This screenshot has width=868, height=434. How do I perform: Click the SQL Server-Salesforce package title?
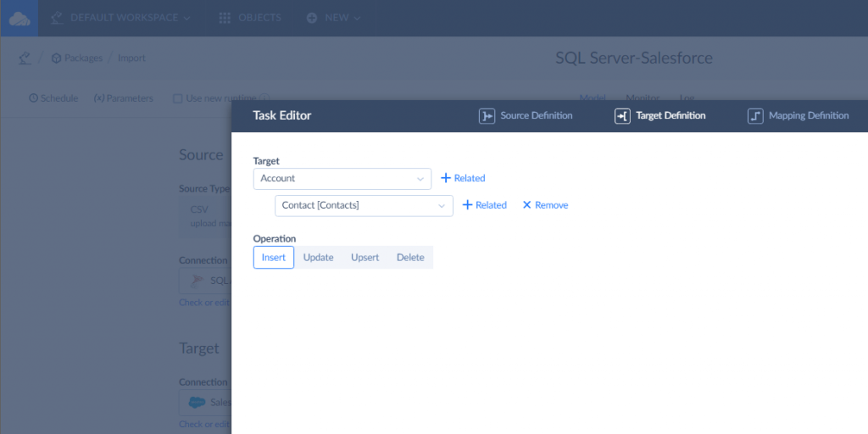(x=634, y=58)
